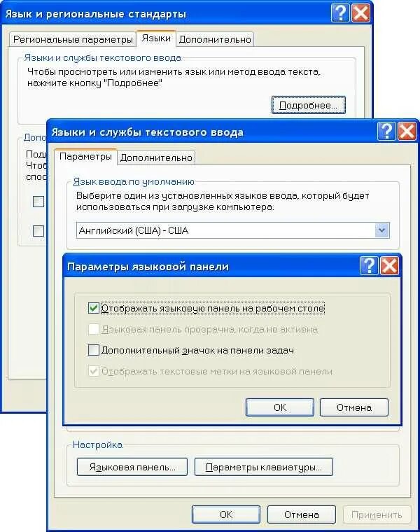
Task: Close the Параметры языковой панели dialog
Action: (x=389, y=265)
